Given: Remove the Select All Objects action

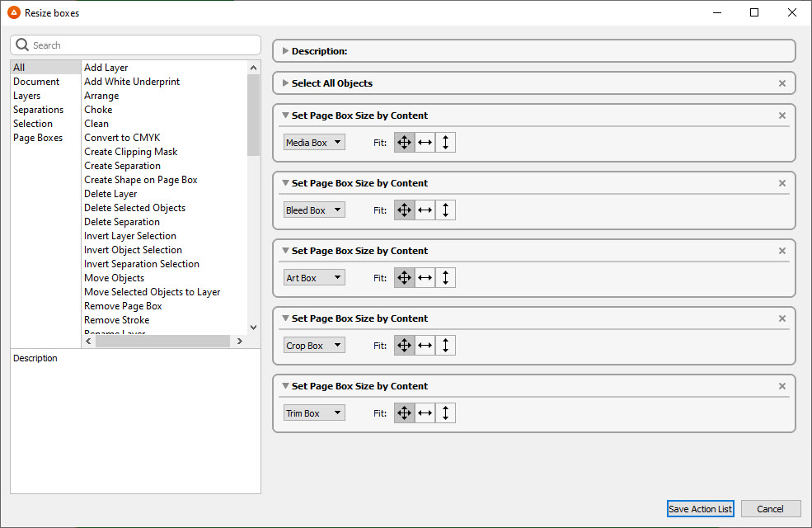Looking at the screenshot, I should (x=782, y=83).
